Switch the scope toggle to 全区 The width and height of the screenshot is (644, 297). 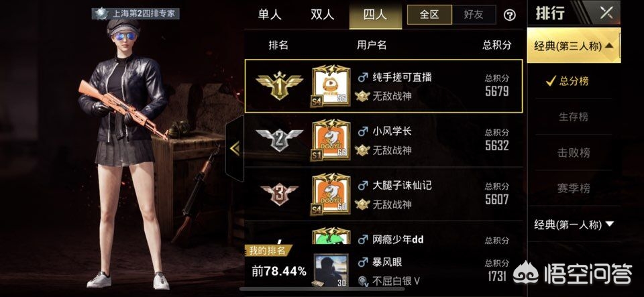(429, 15)
